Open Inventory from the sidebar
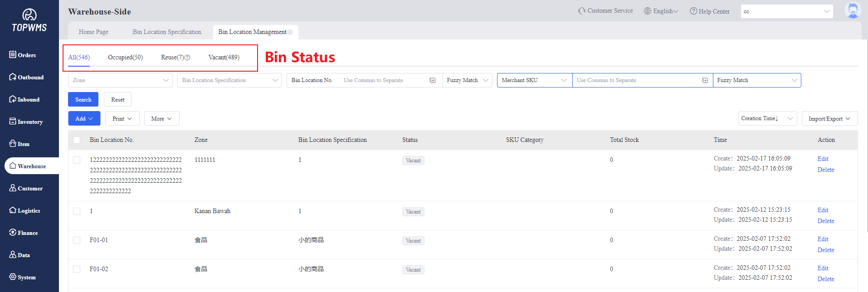868x292 pixels. coord(13,122)
